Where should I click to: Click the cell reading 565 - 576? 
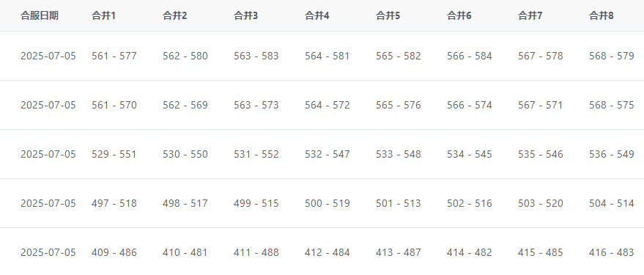tap(399, 105)
